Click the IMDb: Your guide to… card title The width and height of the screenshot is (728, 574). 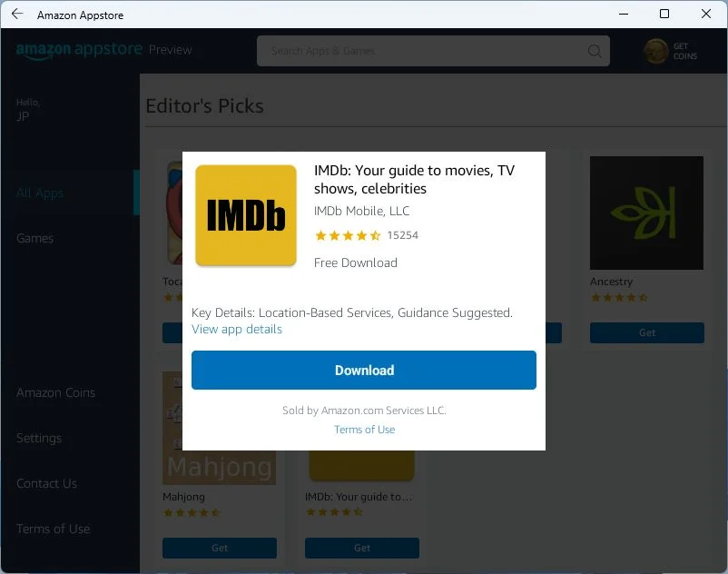359,497
